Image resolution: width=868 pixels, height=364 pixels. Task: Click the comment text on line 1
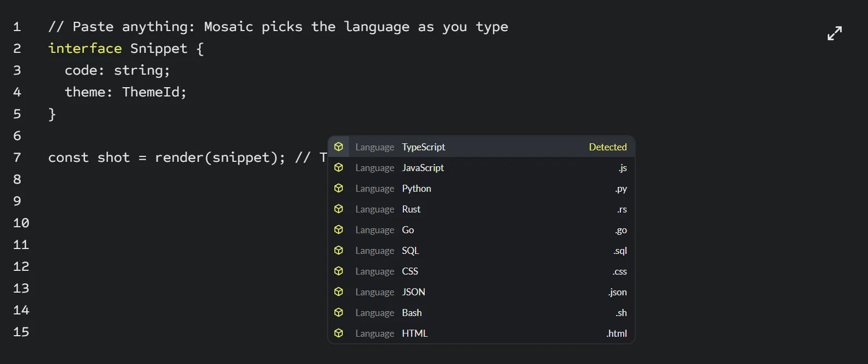278,27
